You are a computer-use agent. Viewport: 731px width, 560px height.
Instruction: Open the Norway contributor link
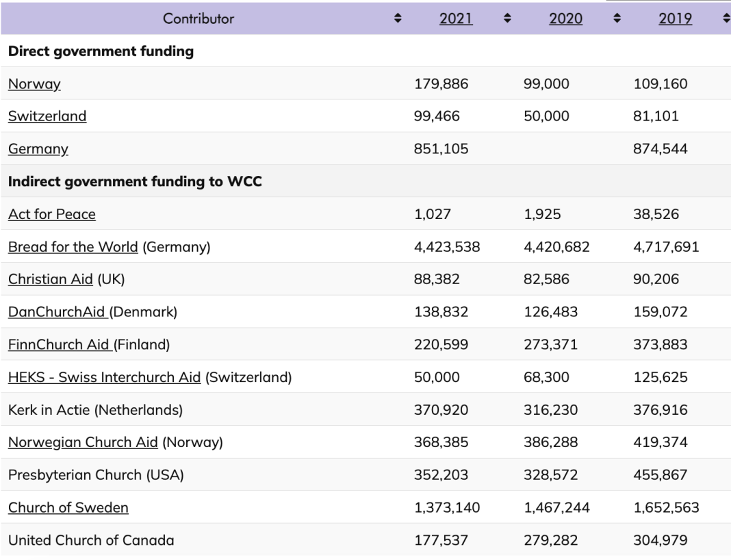tap(34, 84)
